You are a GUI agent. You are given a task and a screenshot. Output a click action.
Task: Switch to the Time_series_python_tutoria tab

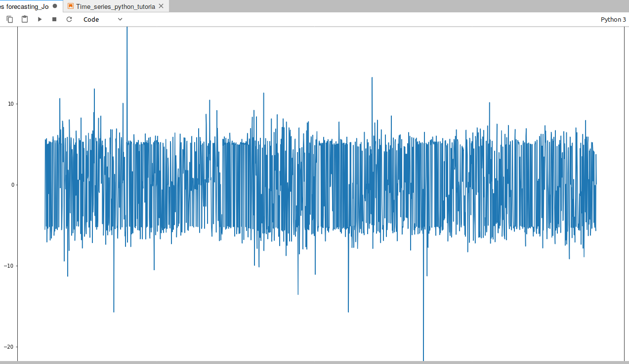[x=115, y=6]
